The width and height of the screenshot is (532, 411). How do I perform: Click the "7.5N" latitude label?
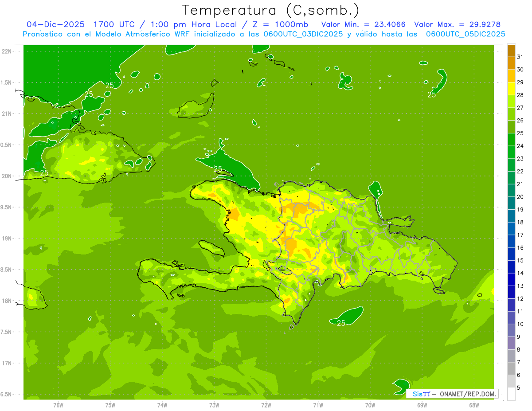[7, 332]
